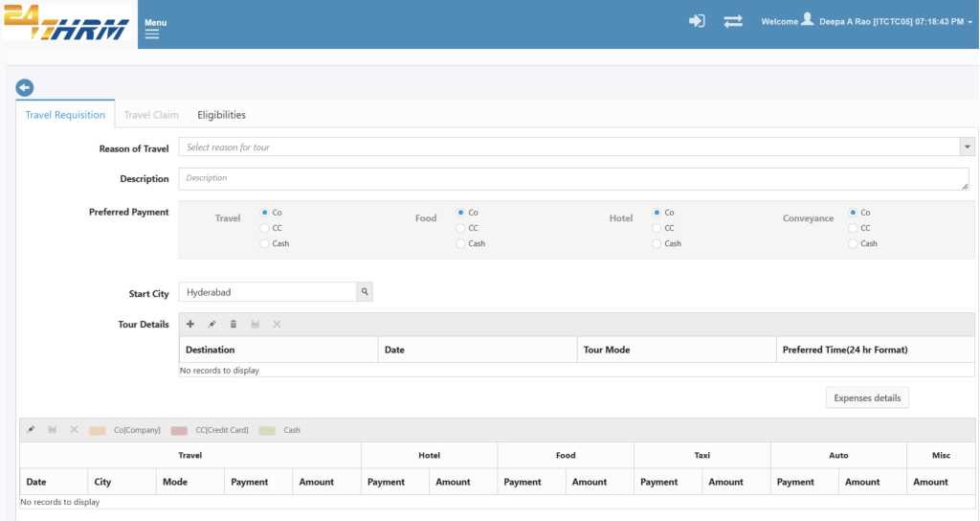Screen dimensions: 980x521
Task: Select CC radio for Hotel payment
Action: coord(657,228)
